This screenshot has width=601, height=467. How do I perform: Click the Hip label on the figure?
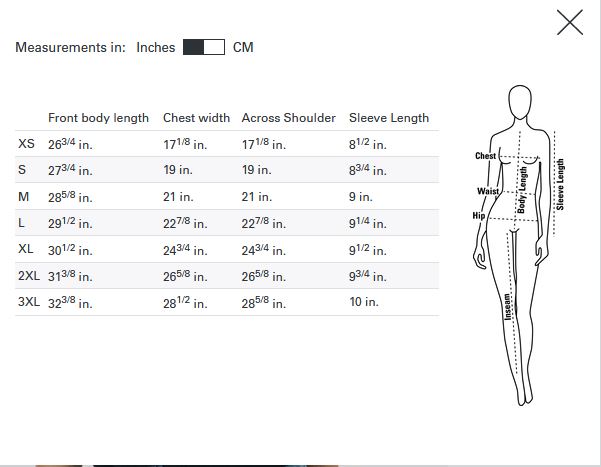pyautogui.click(x=479, y=215)
